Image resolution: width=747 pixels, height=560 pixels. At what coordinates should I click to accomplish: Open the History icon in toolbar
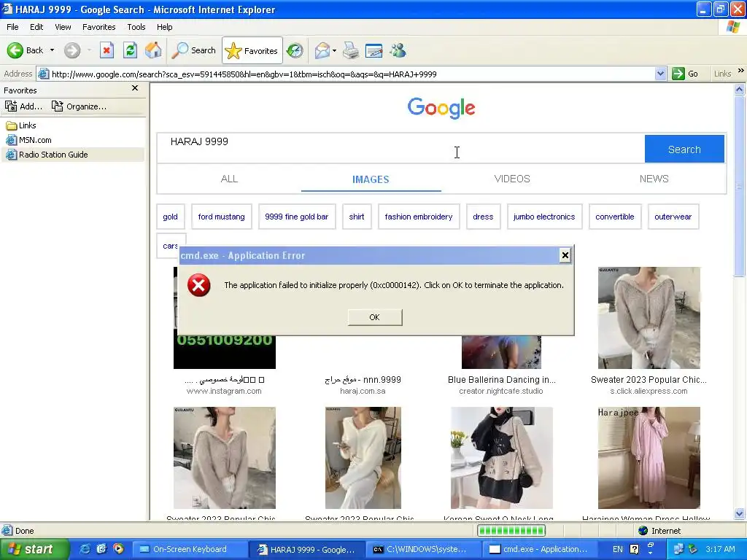click(x=295, y=50)
